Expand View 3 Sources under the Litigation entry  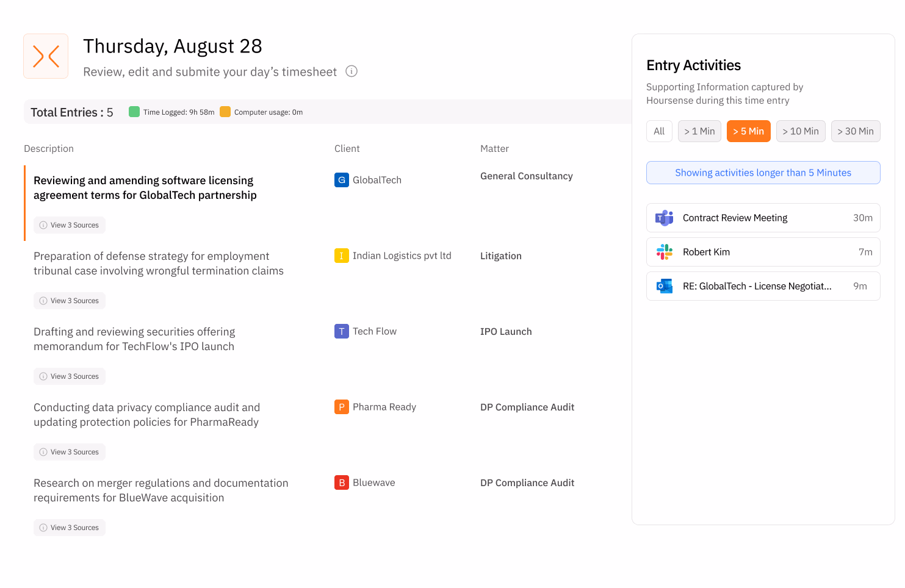coord(69,300)
